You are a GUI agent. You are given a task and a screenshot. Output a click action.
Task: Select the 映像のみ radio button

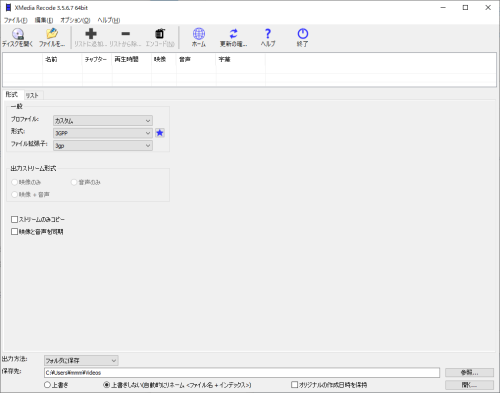(14, 182)
